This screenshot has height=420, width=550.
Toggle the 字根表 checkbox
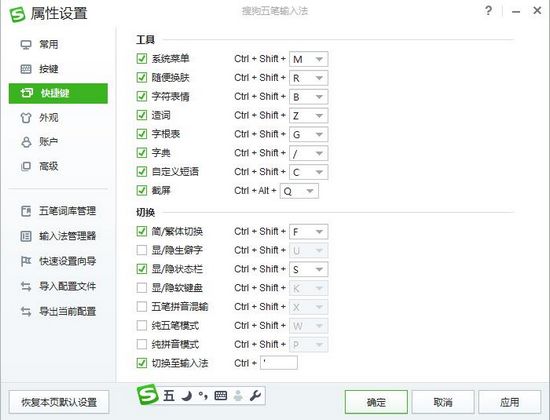click(x=142, y=134)
